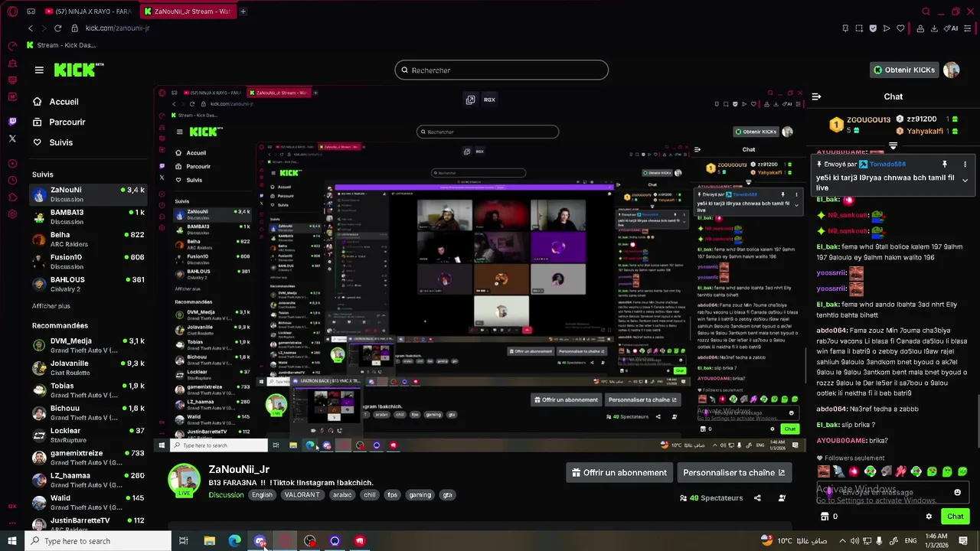Open recommended channel DVM_Medja
Viewport: 980px width, 551px height.
point(88,345)
